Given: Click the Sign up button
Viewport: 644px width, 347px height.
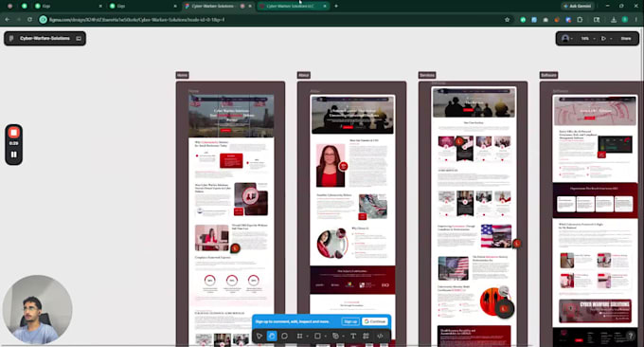Looking at the screenshot, I should [350, 321].
